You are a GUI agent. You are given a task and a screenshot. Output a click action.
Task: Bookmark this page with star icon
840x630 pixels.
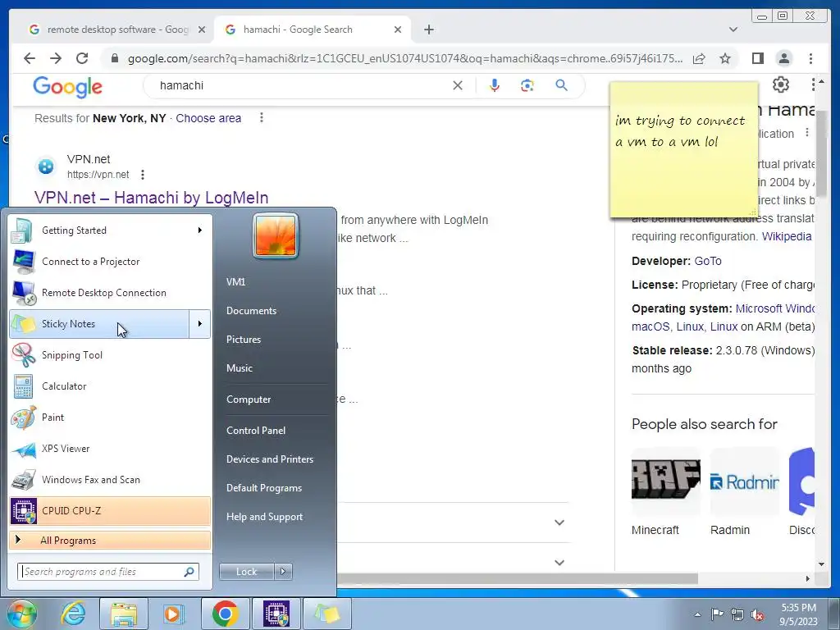(725, 58)
